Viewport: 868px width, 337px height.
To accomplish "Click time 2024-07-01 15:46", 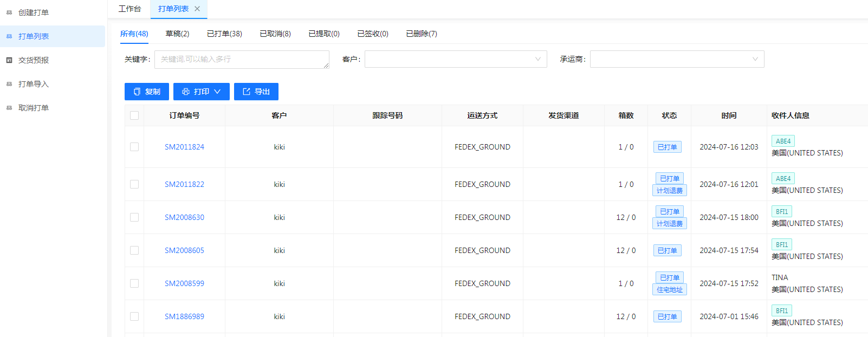I will 729,316.
